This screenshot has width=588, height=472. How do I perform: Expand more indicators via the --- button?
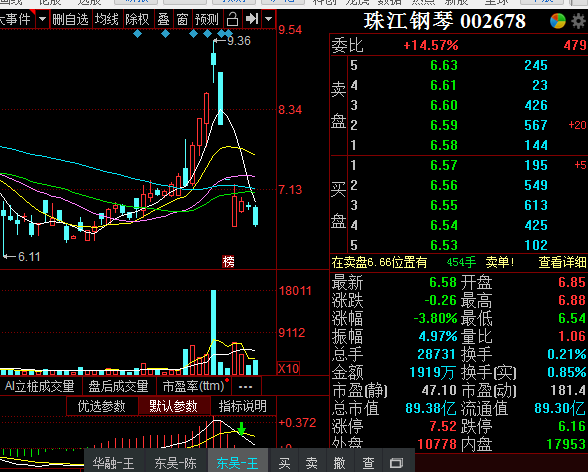click(246, 386)
